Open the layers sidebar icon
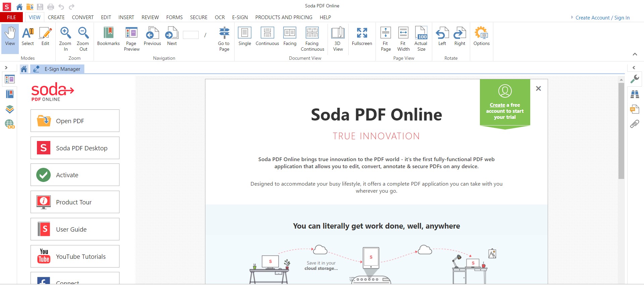This screenshot has width=644, height=287. [10, 109]
